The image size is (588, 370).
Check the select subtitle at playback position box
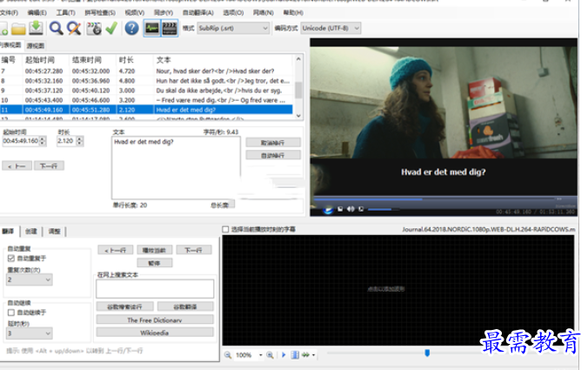pos(225,229)
